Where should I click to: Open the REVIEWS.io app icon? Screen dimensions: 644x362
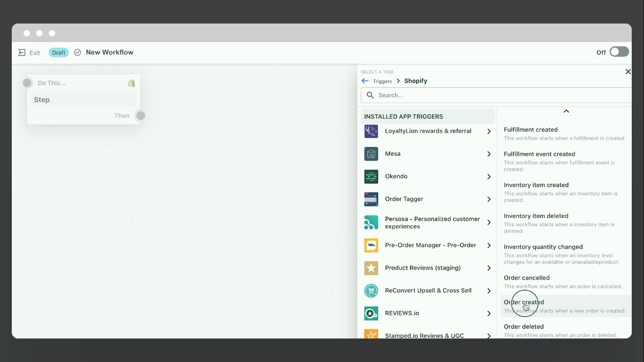(371, 313)
